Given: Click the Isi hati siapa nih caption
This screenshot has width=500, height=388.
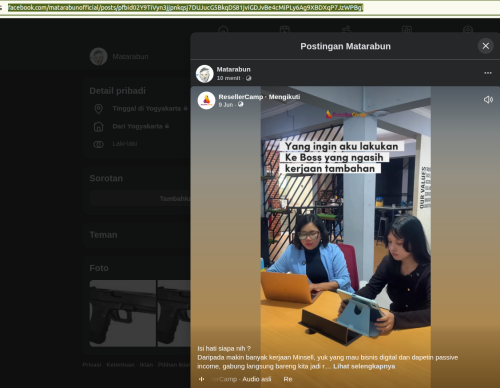Looking at the screenshot, I should click(x=224, y=349).
